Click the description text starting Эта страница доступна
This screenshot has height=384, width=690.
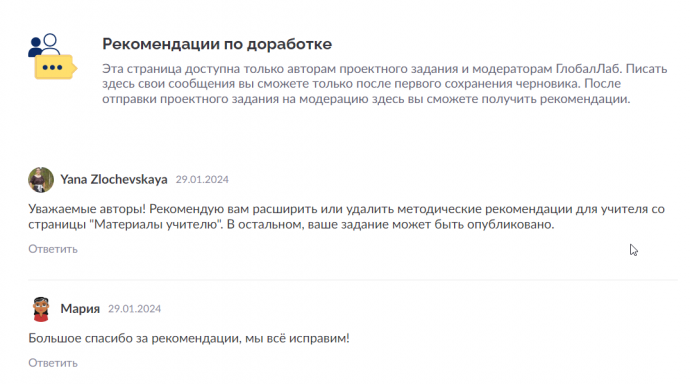click(385, 84)
